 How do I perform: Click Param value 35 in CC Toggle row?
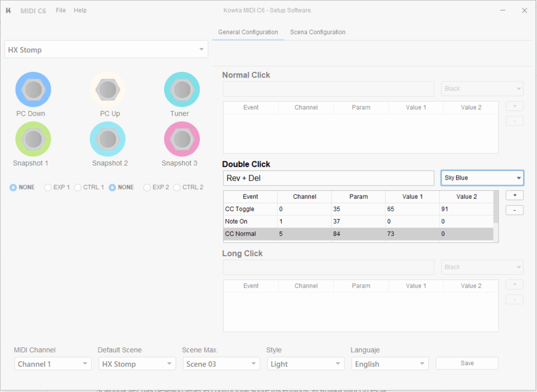coord(358,209)
